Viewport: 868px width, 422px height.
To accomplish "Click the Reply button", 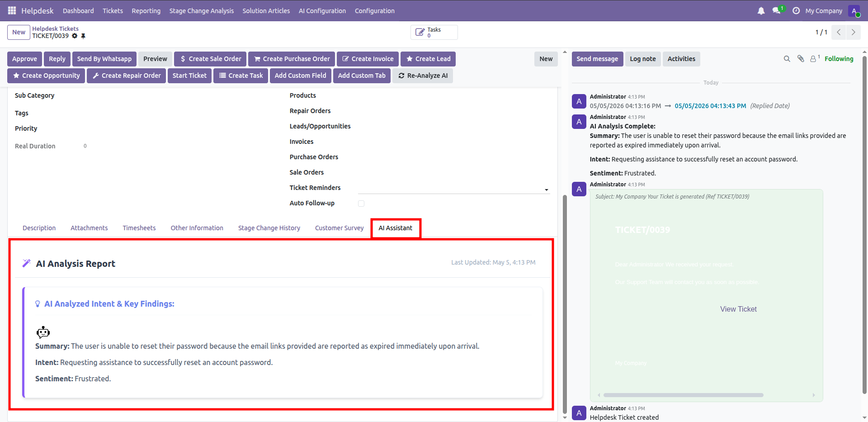I will [x=57, y=59].
